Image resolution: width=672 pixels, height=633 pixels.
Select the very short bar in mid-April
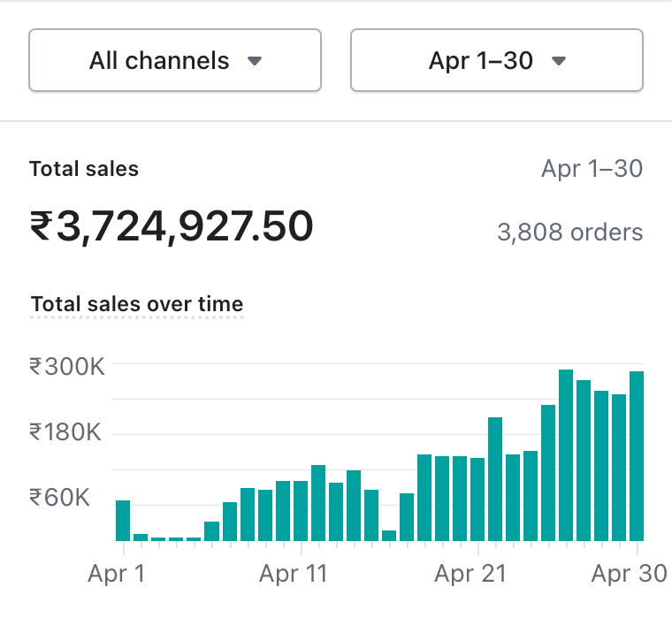point(389,535)
